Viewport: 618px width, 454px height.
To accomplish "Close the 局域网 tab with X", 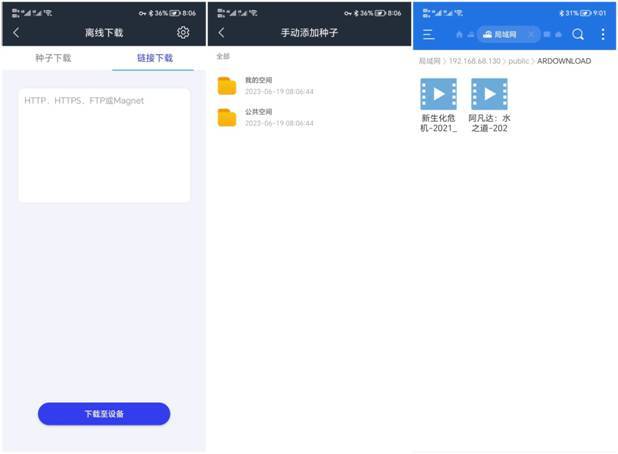I will 531,35.
